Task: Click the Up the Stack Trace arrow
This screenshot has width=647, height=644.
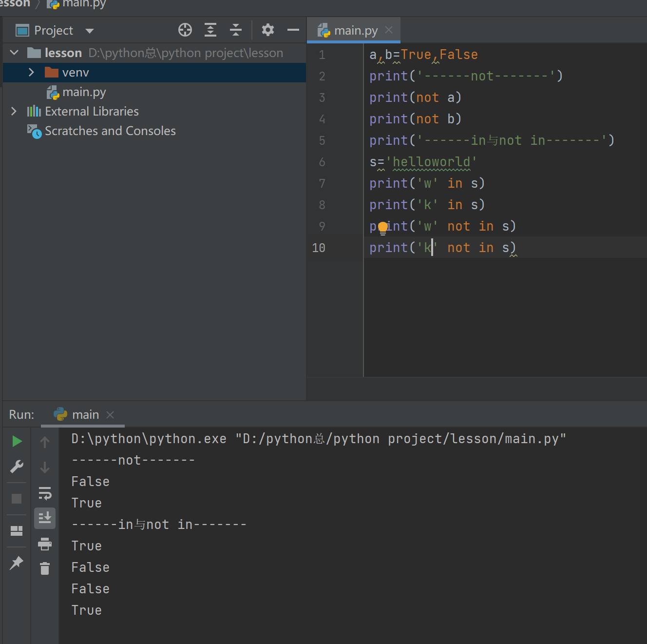Action: point(45,442)
